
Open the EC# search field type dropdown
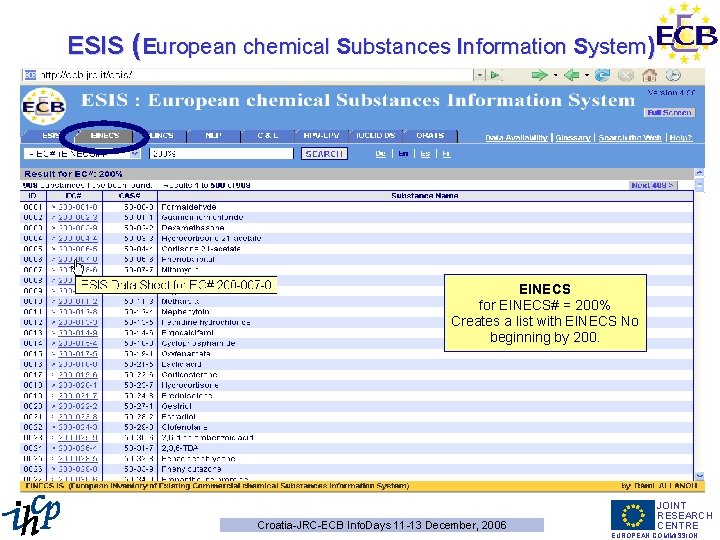135,154
